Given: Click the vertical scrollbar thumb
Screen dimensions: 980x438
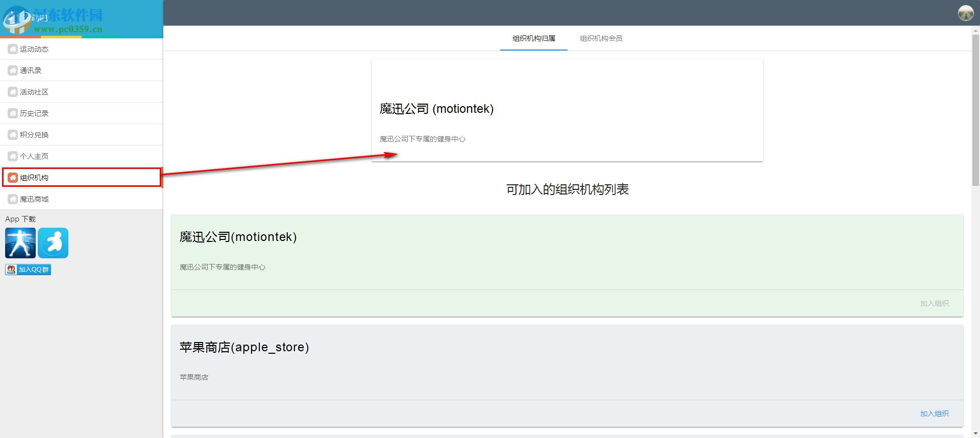Looking at the screenshot, I should 975,110.
